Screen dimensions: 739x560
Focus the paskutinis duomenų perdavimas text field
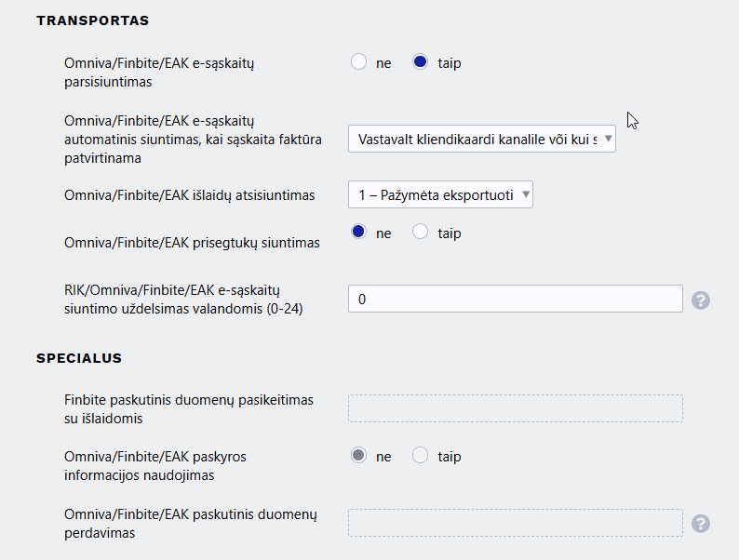pos(515,523)
